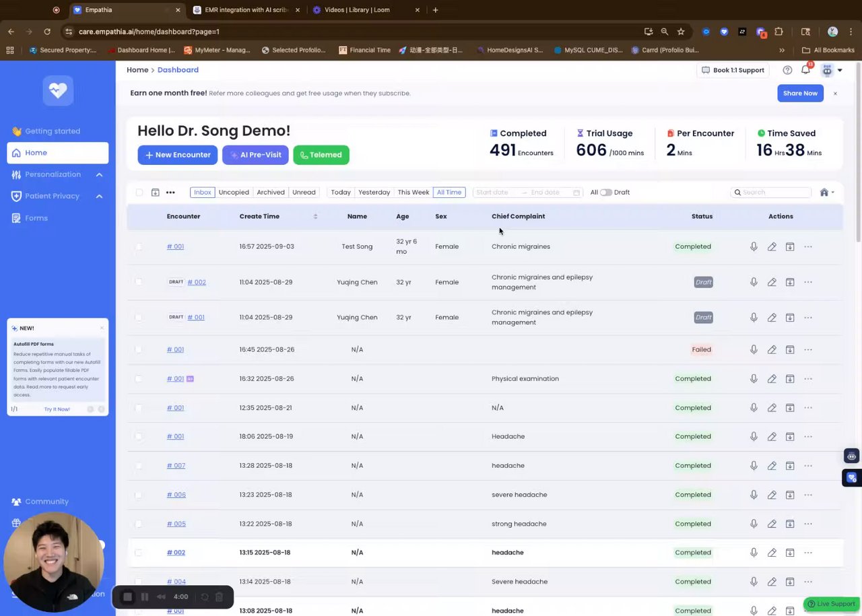Viewport: 862px width, 616px height.
Task: Delete the Loom recording with trash icon
Action: tap(219, 596)
